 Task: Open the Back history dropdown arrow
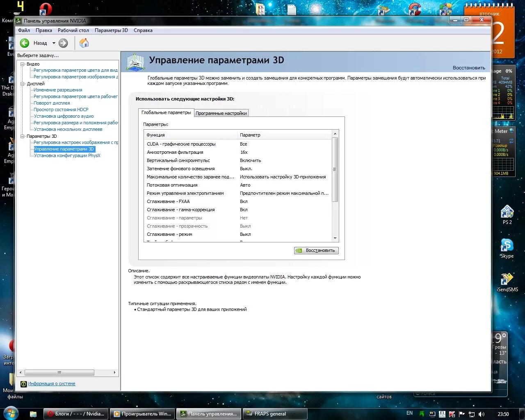coord(54,43)
